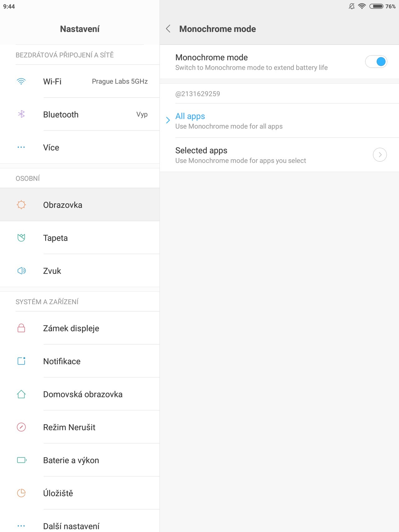This screenshot has width=399, height=532.
Task: Select the Bluetooth icon
Action: [x=21, y=114]
